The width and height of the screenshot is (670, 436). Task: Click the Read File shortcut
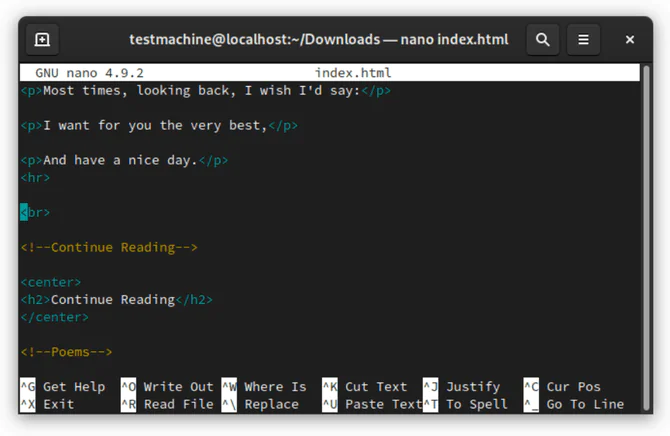click(178, 404)
